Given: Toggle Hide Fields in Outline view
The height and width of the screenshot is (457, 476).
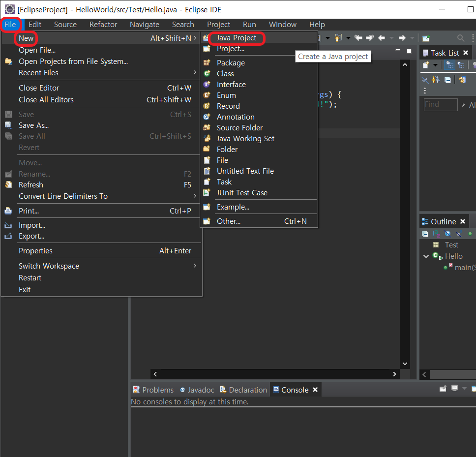Looking at the screenshot, I should 447,234.
